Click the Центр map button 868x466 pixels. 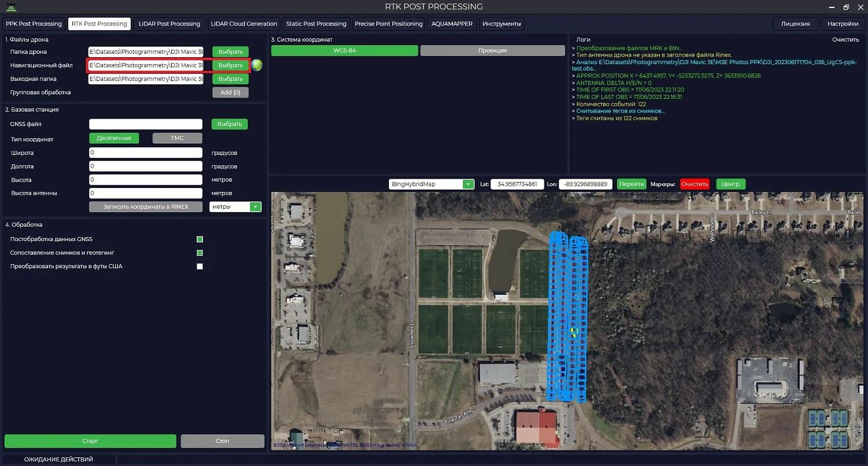point(730,184)
